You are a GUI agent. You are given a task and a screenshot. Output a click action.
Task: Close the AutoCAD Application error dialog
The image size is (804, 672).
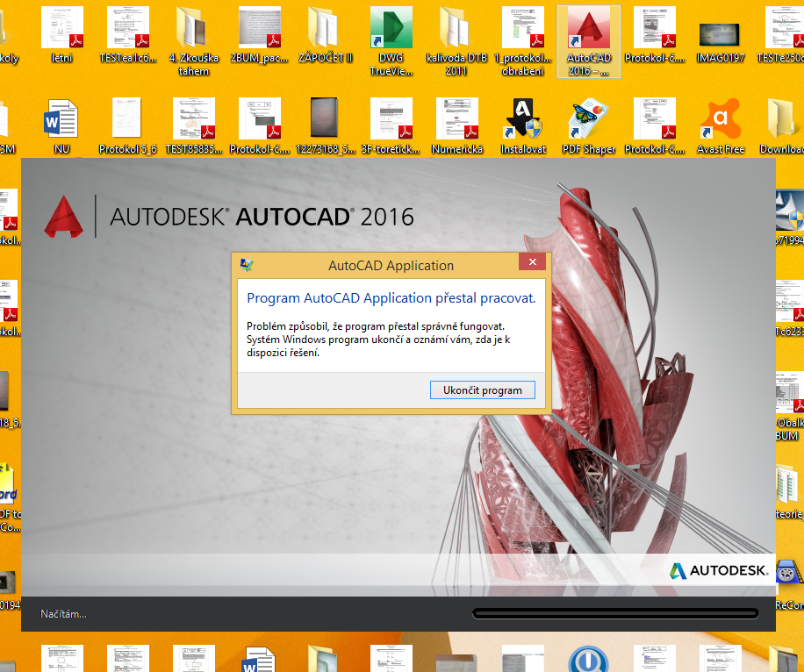[x=532, y=264]
